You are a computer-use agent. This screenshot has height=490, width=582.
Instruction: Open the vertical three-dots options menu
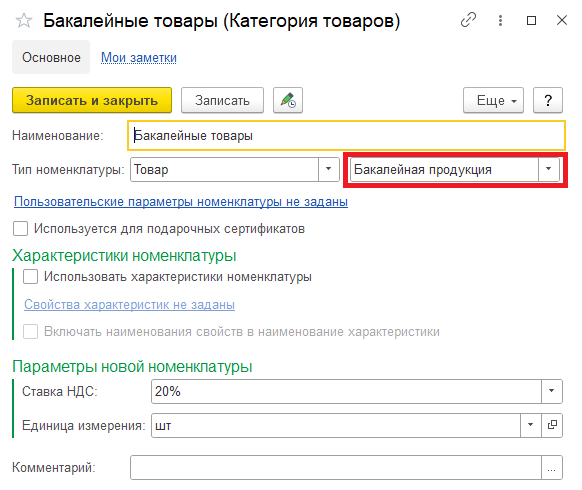coord(500,20)
